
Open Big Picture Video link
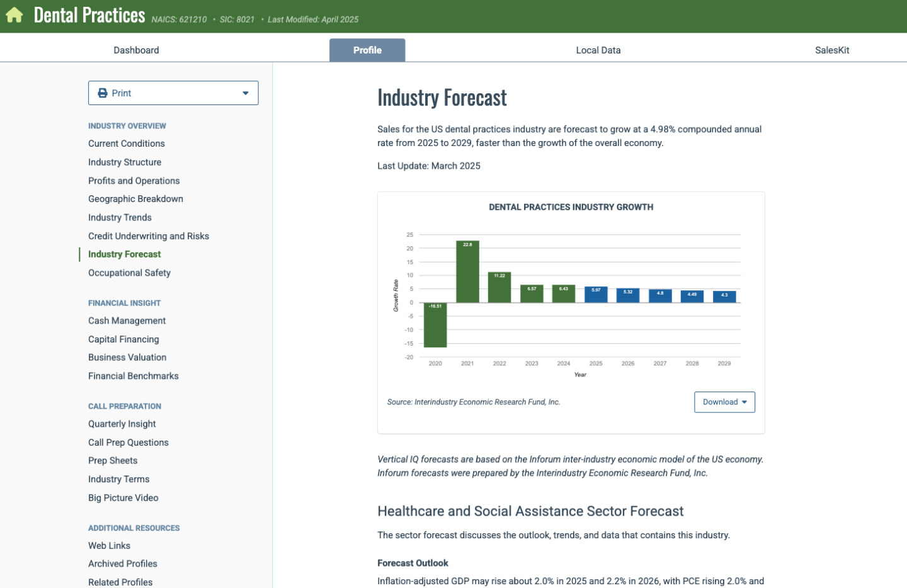click(x=123, y=498)
